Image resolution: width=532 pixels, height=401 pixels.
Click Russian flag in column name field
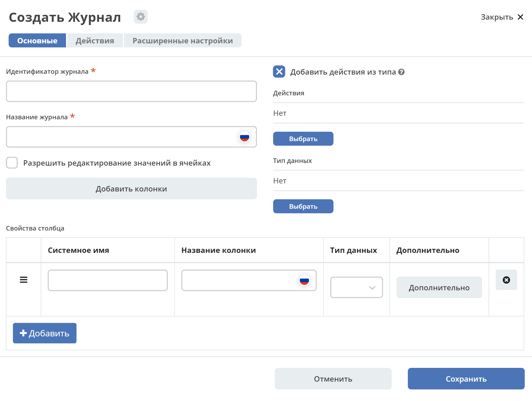[x=304, y=280]
